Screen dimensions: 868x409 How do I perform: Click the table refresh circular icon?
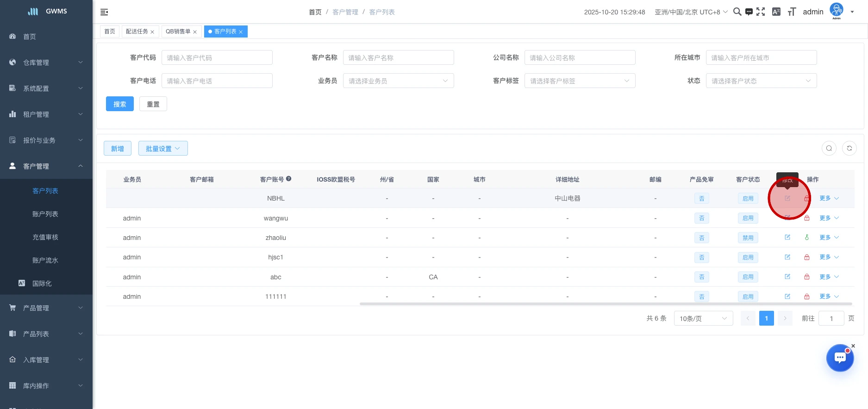pos(849,148)
